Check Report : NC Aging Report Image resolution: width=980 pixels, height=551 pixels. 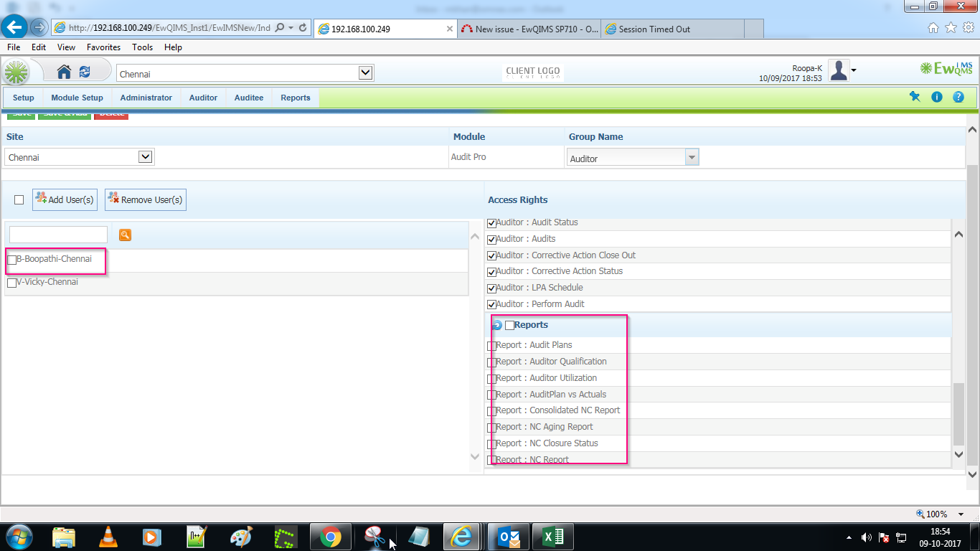click(491, 428)
